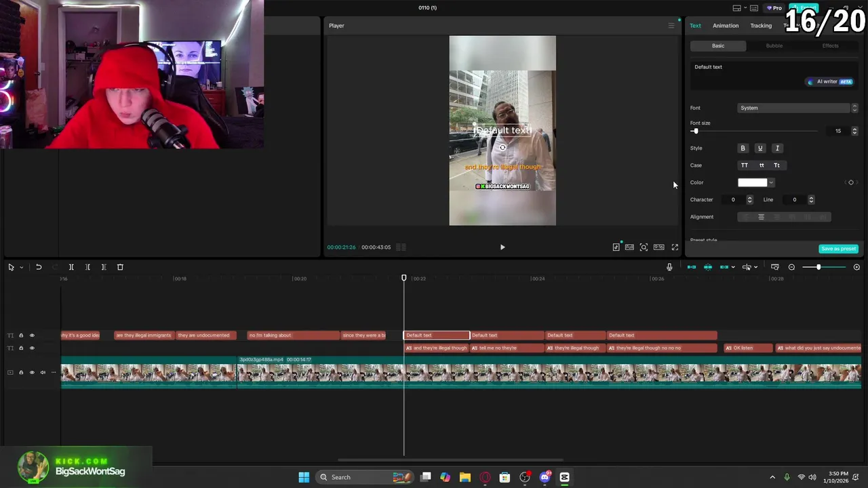Click the player aspect ratio icon
The height and width of the screenshot is (488, 868).
point(658,247)
